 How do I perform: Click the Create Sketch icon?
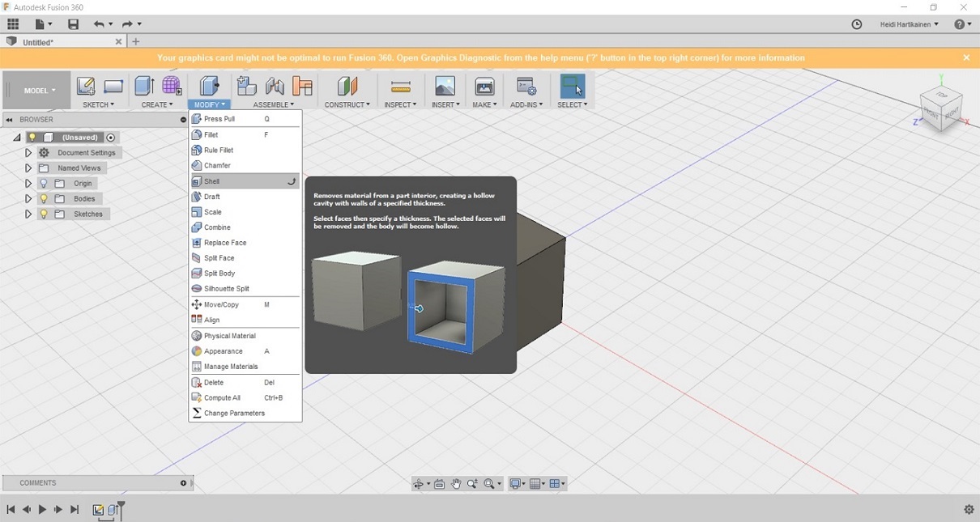86,86
